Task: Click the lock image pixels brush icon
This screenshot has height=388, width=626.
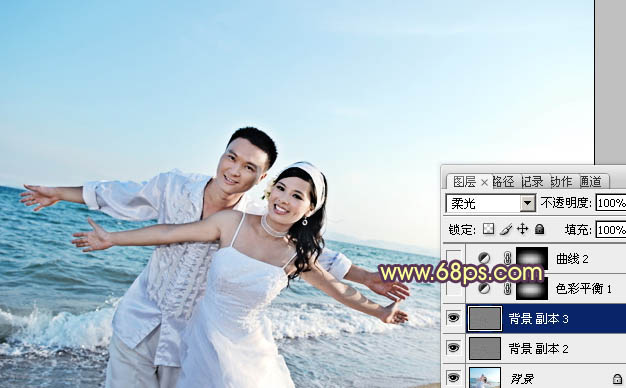Action: coord(506,229)
